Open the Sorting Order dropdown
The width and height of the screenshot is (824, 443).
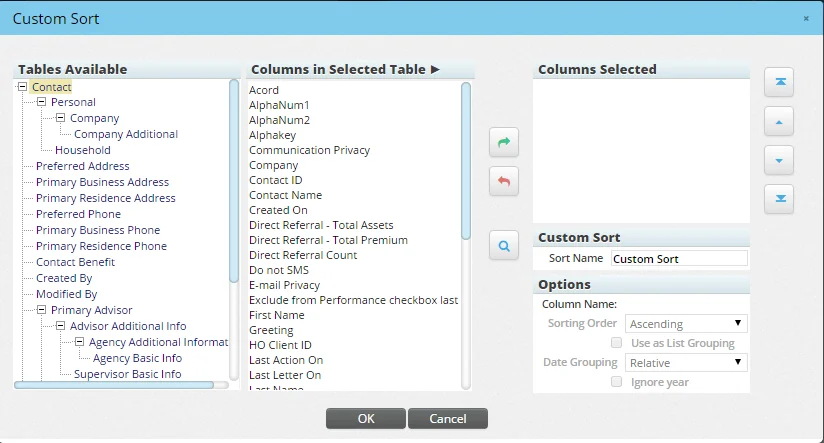687,324
